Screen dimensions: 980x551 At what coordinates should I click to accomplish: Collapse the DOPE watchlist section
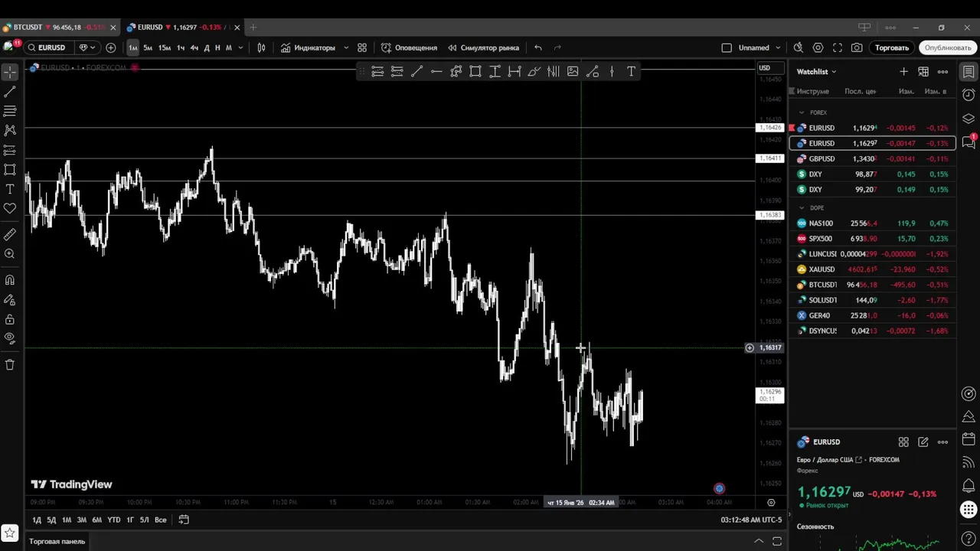[802, 208]
